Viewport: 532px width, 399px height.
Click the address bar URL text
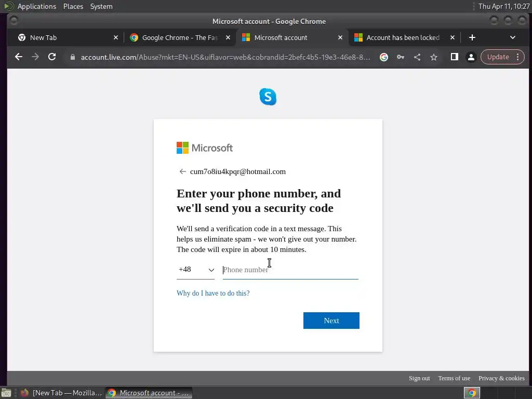(225, 57)
